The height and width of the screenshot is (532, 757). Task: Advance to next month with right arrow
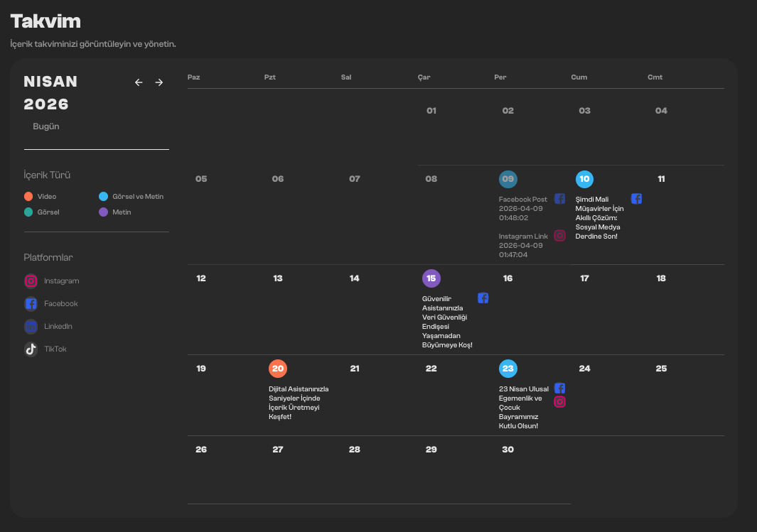tap(159, 82)
